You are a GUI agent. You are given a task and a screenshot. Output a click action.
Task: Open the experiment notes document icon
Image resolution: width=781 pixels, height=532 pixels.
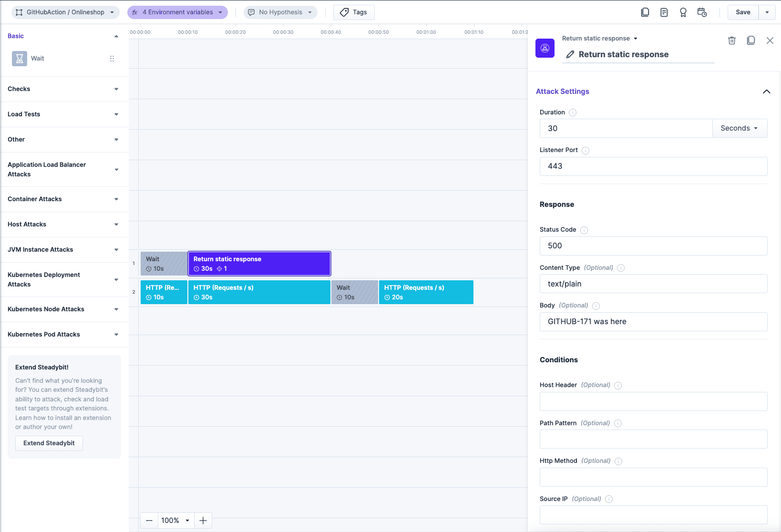[664, 12]
